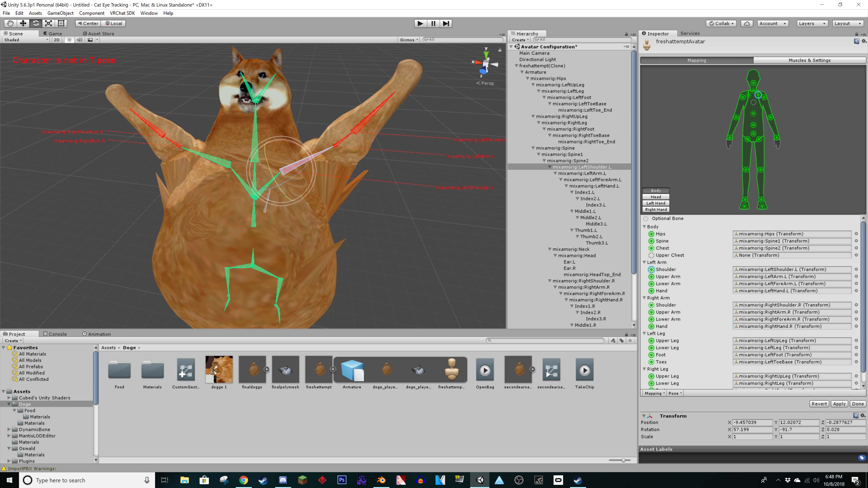Switch to Muscles & Settings tab

809,60
